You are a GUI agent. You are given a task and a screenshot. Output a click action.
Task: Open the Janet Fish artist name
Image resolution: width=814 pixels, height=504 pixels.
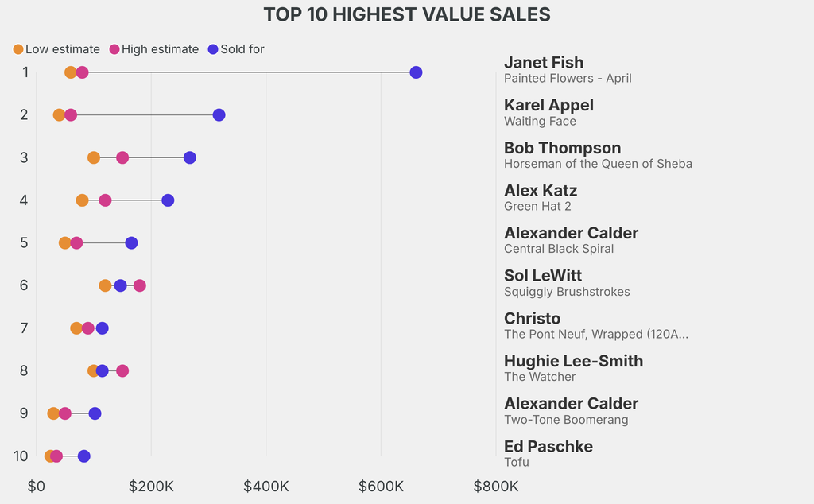tap(544, 62)
